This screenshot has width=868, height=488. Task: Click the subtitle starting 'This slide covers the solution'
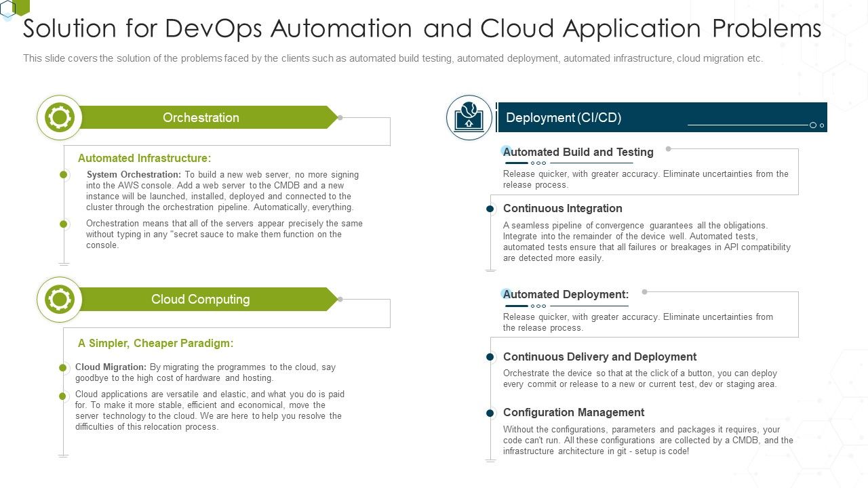click(393, 58)
